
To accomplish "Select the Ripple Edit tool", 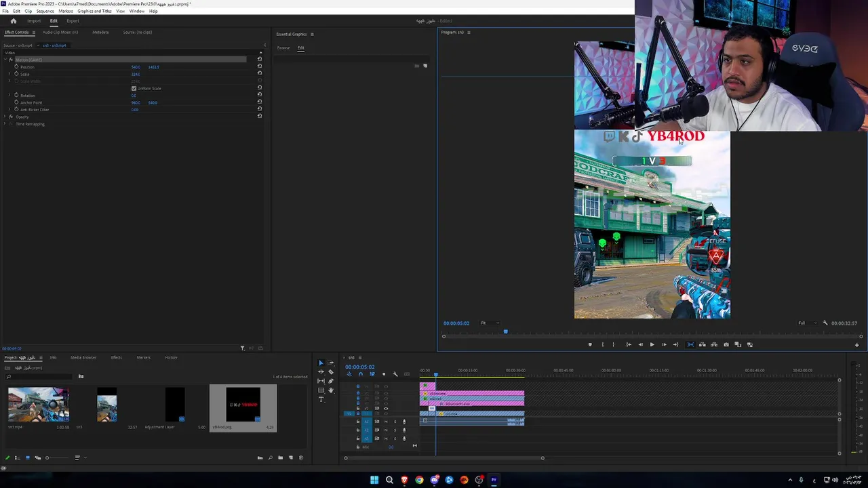I will (x=321, y=372).
